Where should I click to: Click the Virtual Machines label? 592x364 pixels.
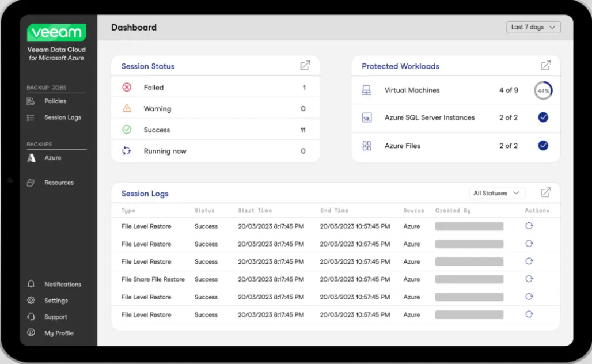click(412, 90)
